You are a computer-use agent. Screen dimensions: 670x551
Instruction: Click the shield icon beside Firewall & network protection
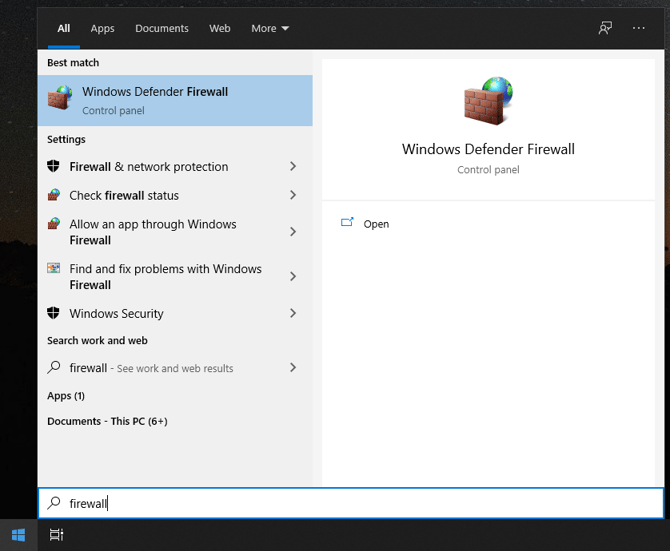[54, 166]
